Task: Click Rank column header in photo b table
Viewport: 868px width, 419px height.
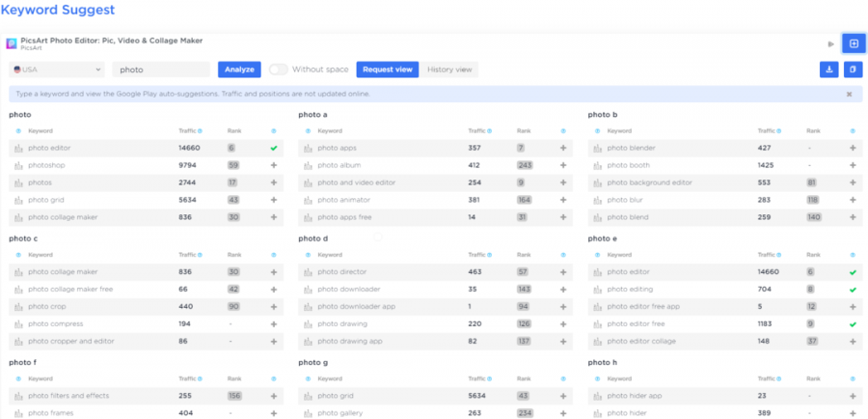Action: (813, 131)
